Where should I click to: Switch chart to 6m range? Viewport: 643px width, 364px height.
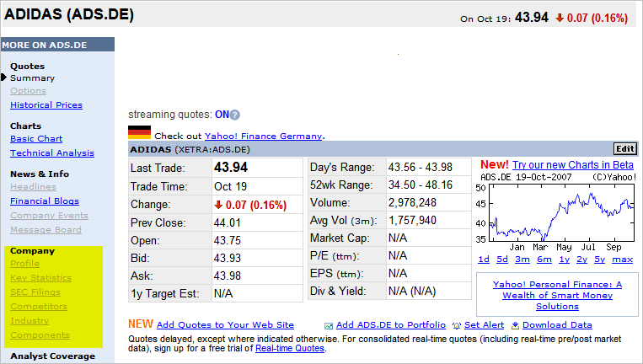(544, 259)
